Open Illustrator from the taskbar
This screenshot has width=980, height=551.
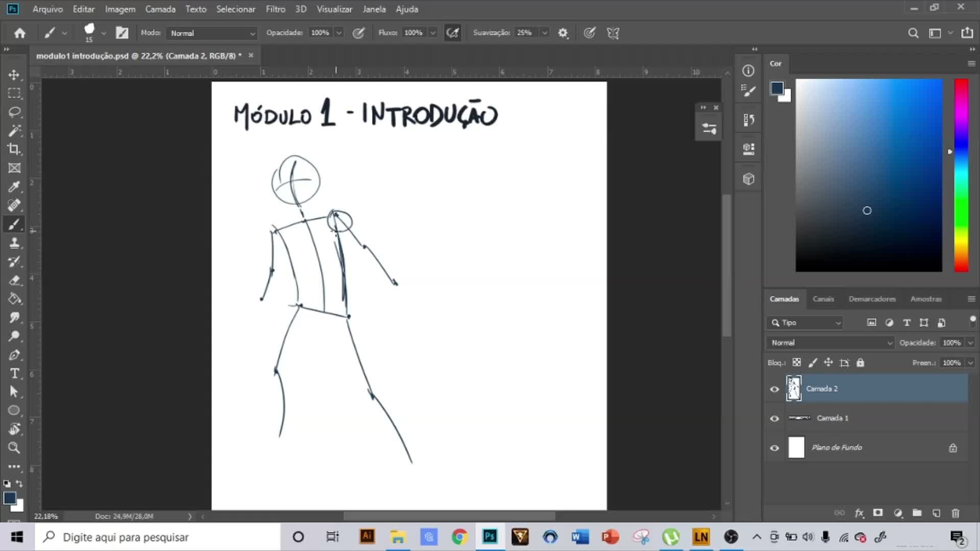(367, 537)
